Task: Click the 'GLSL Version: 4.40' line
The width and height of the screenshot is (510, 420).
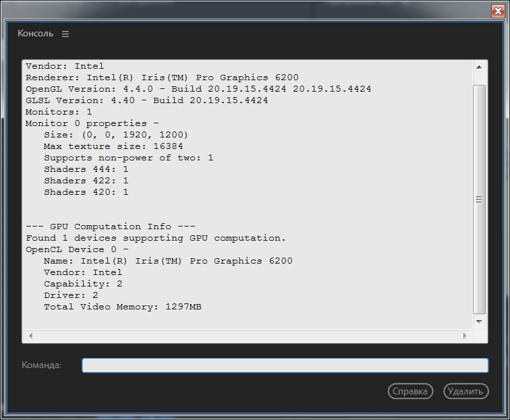Action: tap(146, 100)
